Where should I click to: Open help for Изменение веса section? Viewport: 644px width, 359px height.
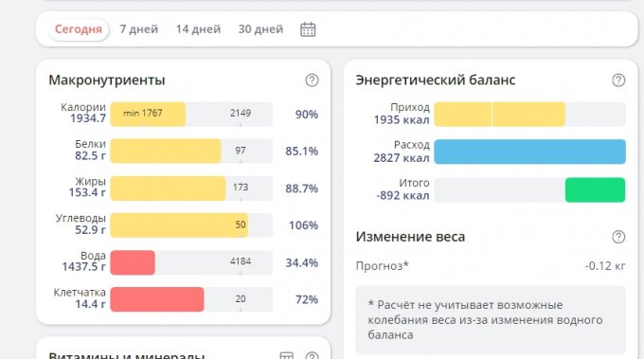[x=618, y=237]
